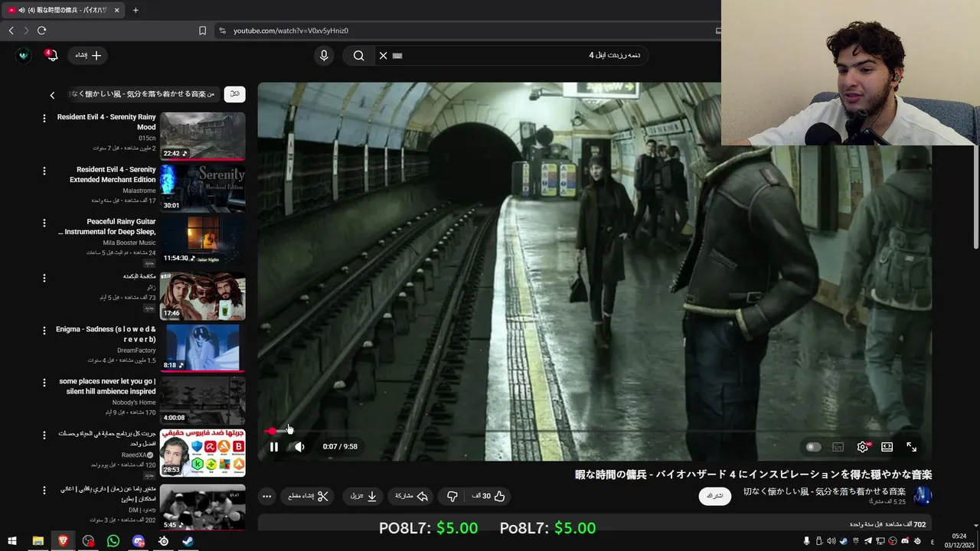
Task: Click the chips row previous arrow
Action: [x=52, y=95]
